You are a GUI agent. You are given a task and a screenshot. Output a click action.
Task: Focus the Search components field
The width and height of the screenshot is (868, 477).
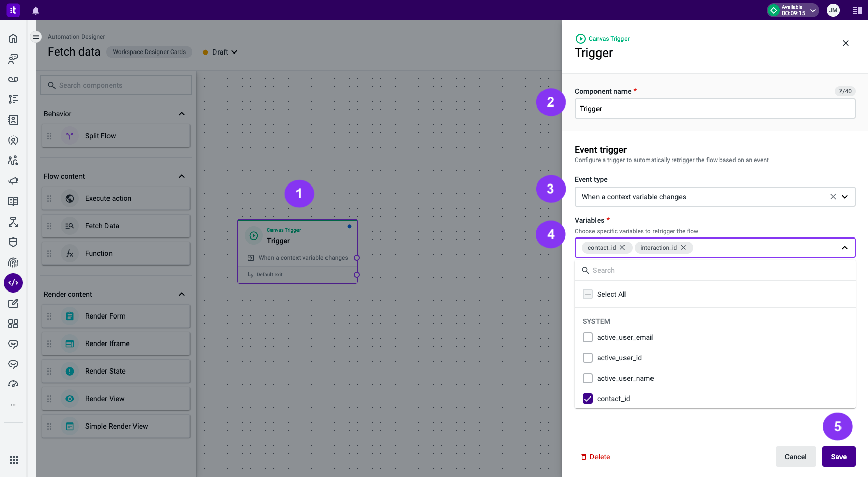pyautogui.click(x=116, y=85)
